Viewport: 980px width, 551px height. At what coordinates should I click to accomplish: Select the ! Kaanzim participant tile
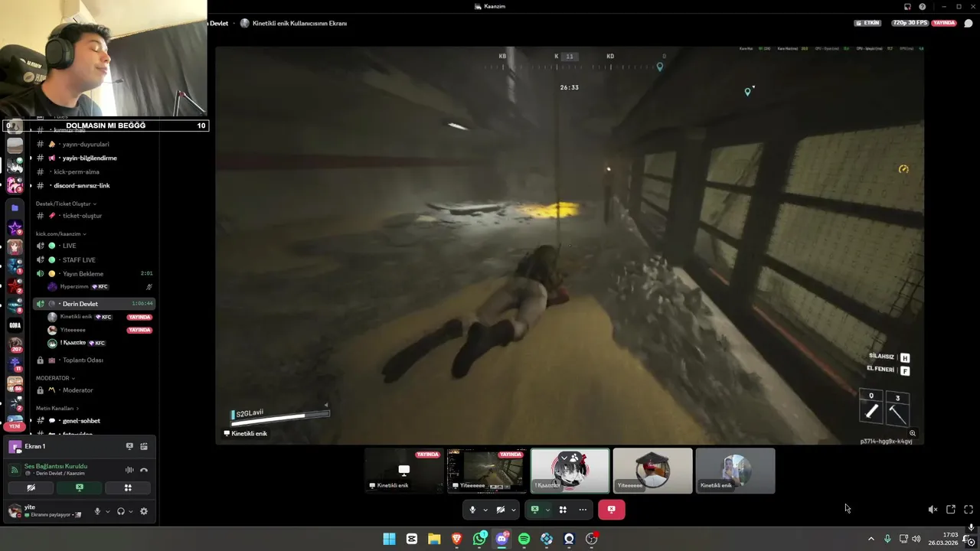point(570,470)
